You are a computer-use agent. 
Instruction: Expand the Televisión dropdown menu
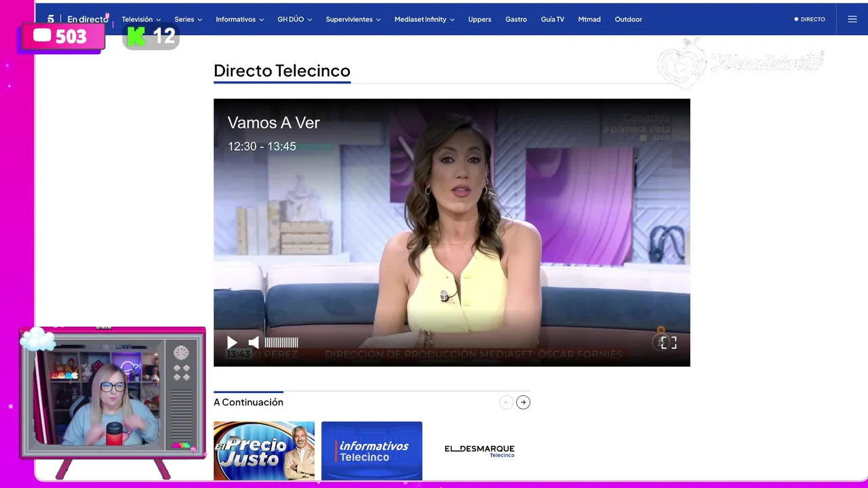point(141,19)
